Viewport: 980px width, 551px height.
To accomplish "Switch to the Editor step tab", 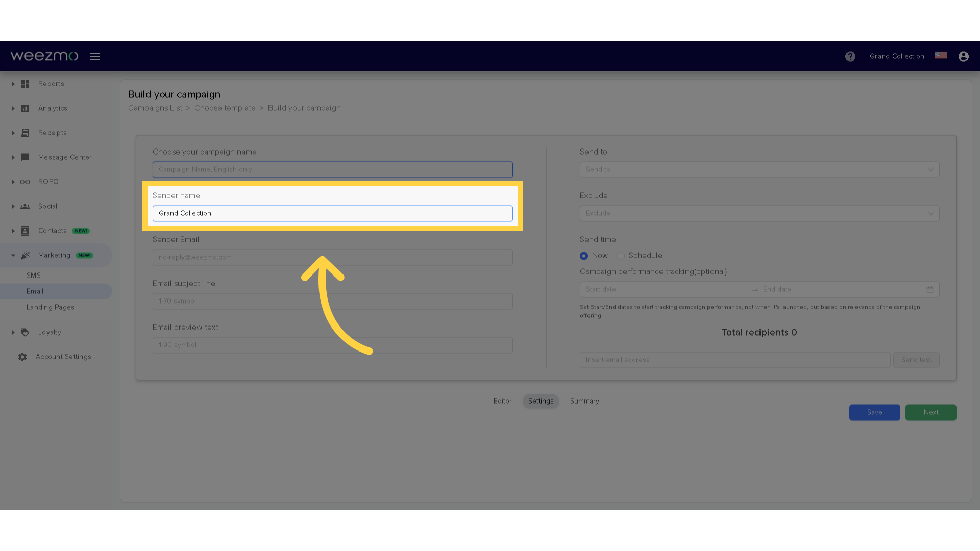I will tap(502, 401).
